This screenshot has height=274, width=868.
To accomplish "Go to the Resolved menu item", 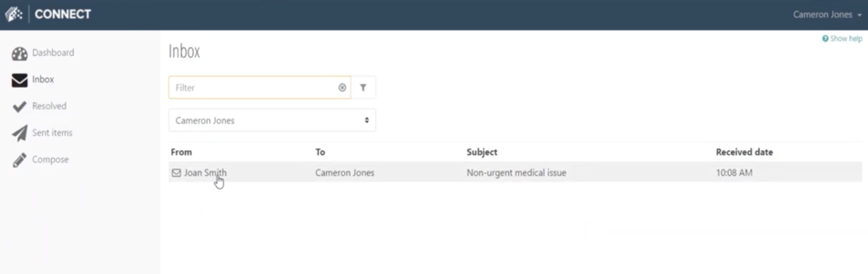I will [49, 106].
